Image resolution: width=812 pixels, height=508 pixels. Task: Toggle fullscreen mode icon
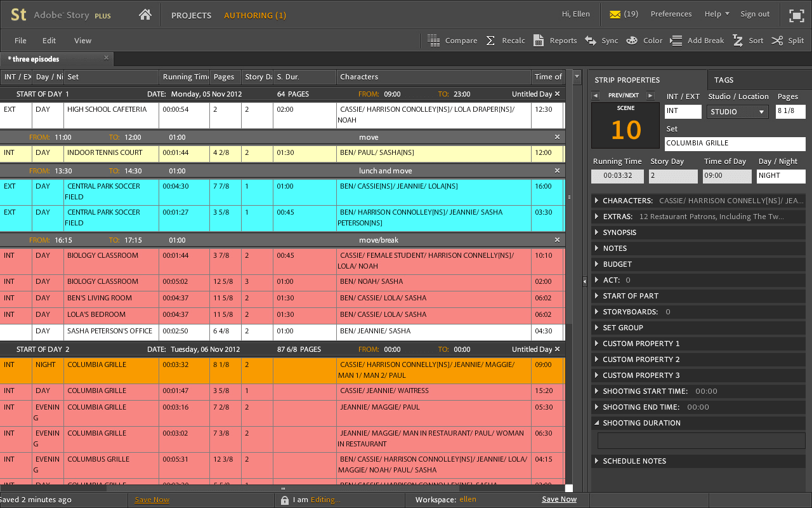click(x=796, y=15)
